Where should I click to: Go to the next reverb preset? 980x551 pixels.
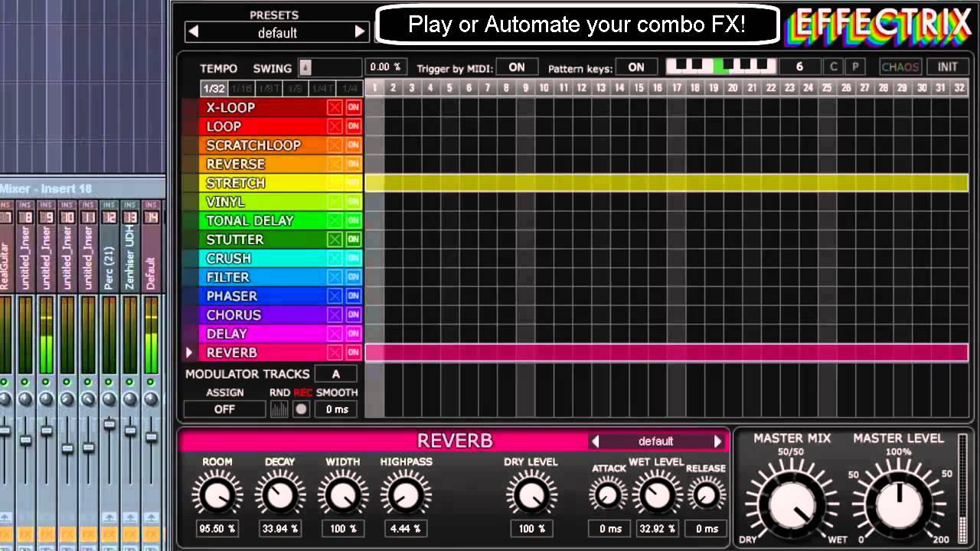tap(717, 442)
